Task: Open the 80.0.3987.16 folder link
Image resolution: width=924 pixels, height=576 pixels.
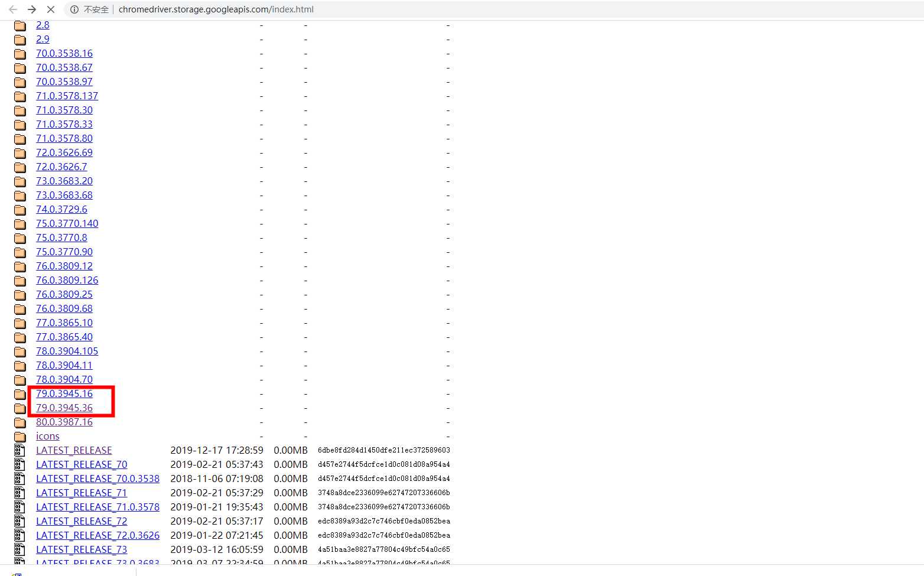Action: tap(64, 422)
